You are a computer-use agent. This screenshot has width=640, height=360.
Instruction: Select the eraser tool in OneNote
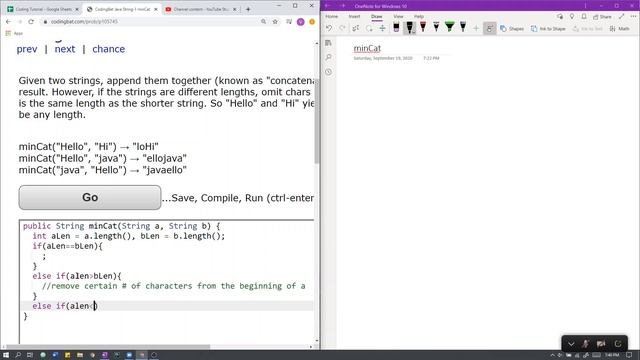[396, 28]
